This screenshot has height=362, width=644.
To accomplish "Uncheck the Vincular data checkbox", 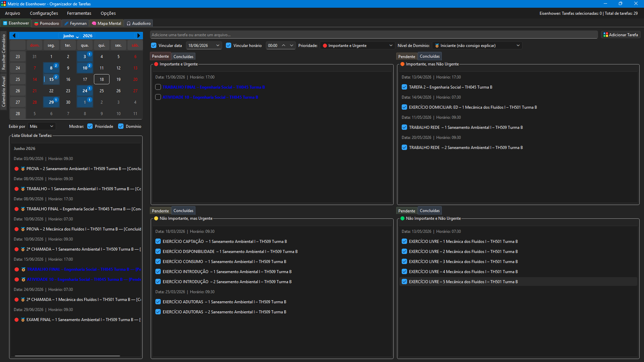I will pyautogui.click(x=154, y=45).
